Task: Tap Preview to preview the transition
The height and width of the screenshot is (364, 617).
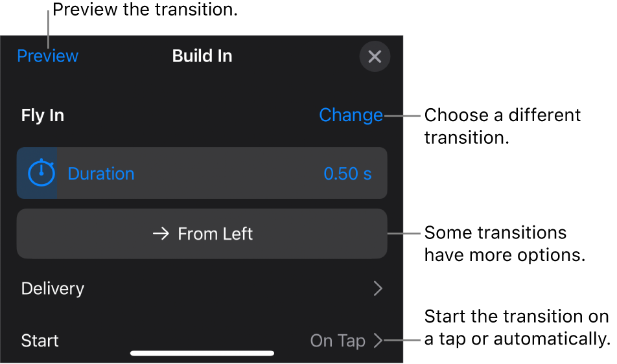Action: pyautogui.click(x=47, y=56)
